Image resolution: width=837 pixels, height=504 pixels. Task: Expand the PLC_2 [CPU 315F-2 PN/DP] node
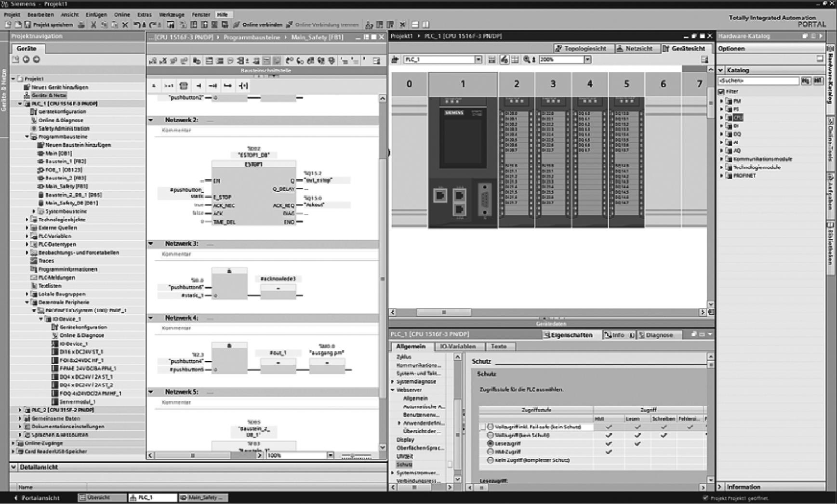click(x=20, y=410)
